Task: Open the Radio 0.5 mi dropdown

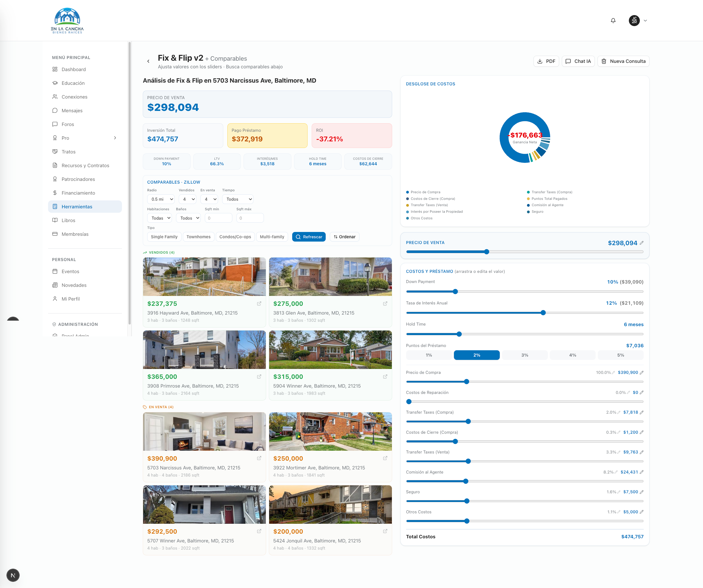Action: 161,199
